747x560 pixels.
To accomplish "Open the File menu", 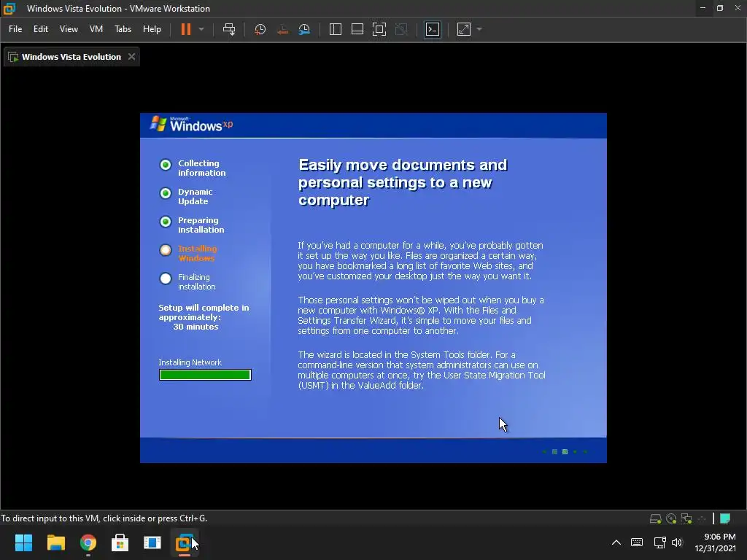I will point(15,29).
